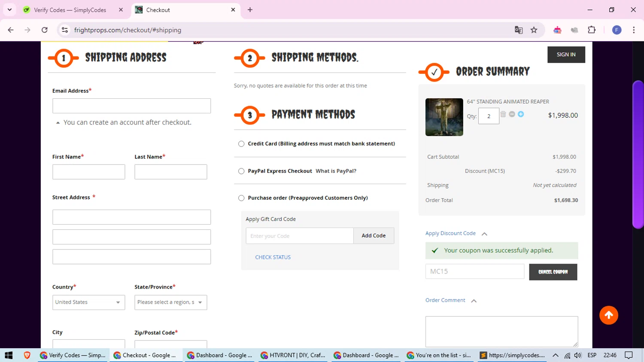
Task: Click the orange scroll-to-top arrow button
Action: pyautogui.click(x=609, y=315)
